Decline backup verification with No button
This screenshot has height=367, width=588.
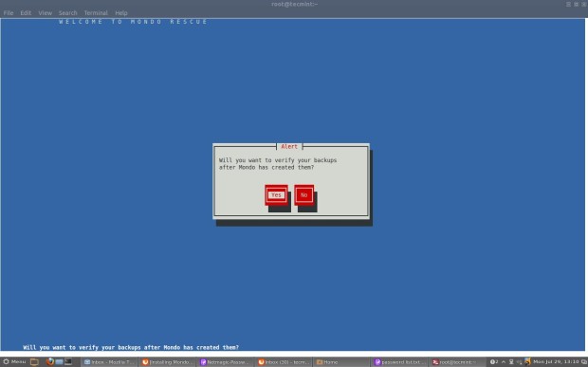pyautogui.click(x=303, y=195)
